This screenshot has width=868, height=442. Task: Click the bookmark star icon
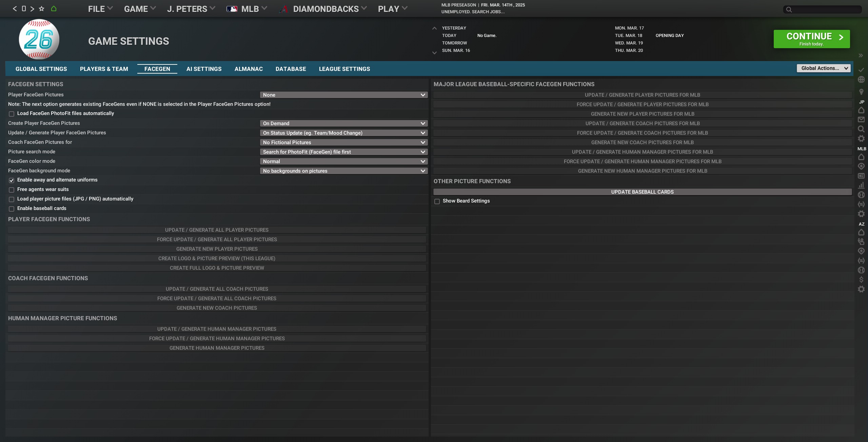41,9
